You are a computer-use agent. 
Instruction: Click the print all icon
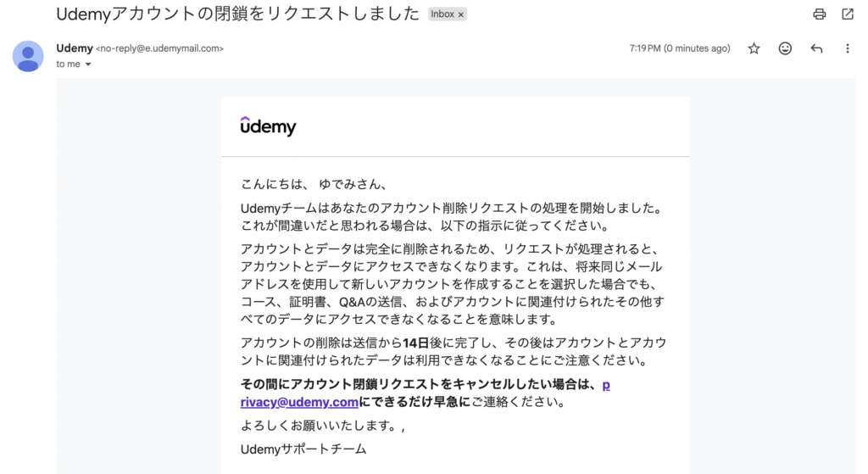pos(819,14)
